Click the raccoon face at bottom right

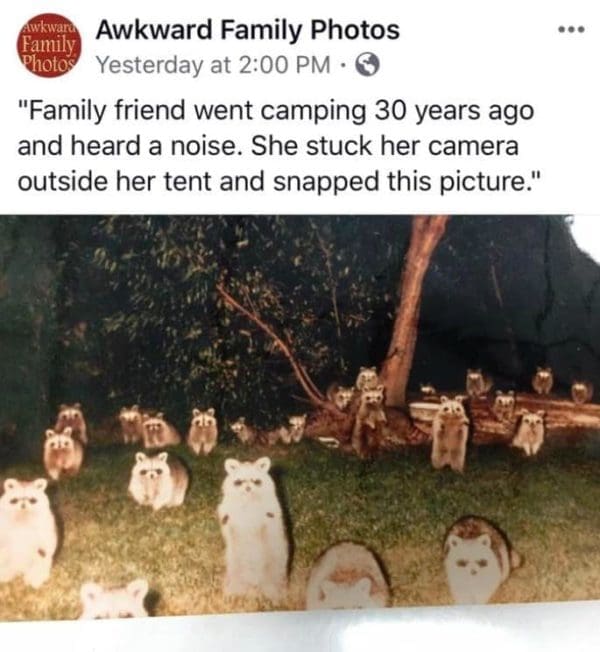click(x=479, y=559)
